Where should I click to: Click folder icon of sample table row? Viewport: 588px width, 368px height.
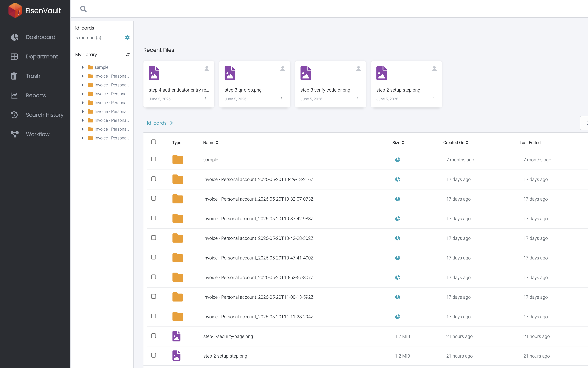pyautogui.click(x=178, y=160)
